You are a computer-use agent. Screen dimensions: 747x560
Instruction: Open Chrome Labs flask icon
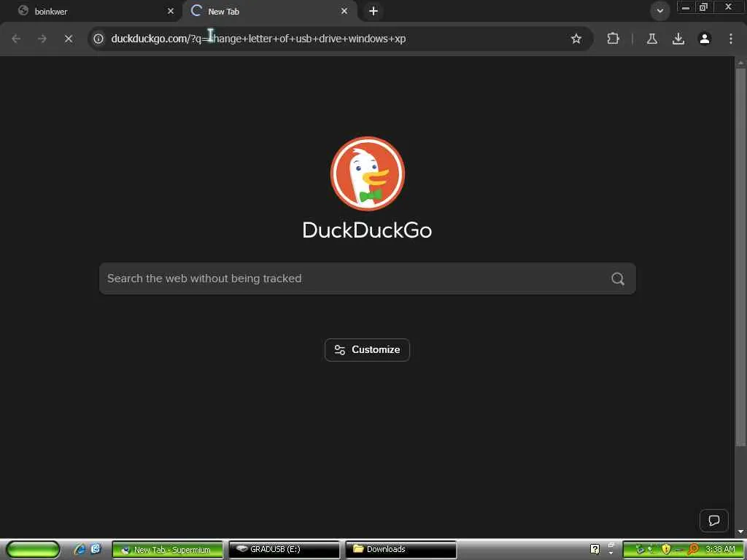[x=652, y=39]
